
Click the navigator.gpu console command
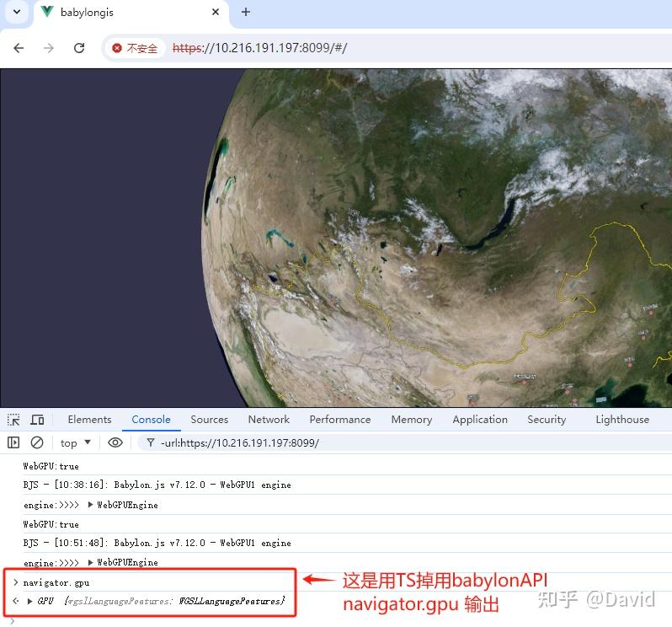point(56,583)
